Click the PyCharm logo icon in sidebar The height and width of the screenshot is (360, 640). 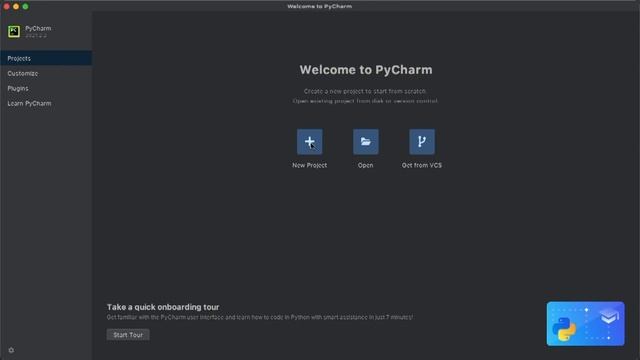tap(14, 31)
